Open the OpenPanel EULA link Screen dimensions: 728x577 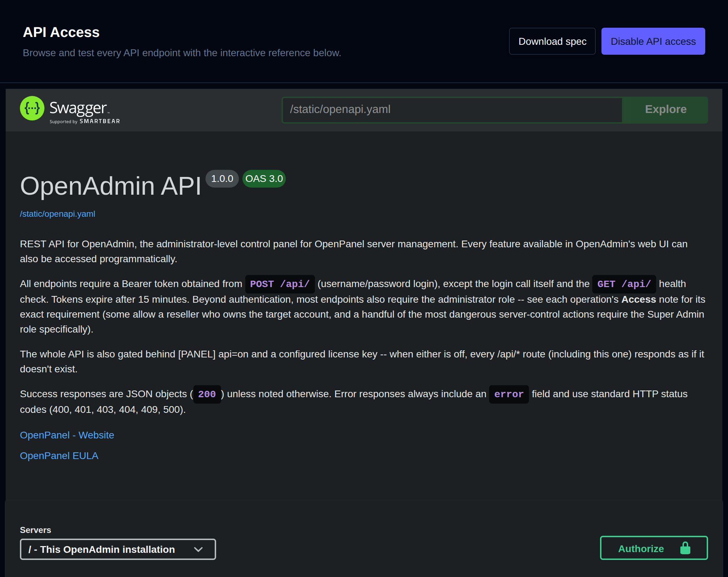click(x=59, y=456)
